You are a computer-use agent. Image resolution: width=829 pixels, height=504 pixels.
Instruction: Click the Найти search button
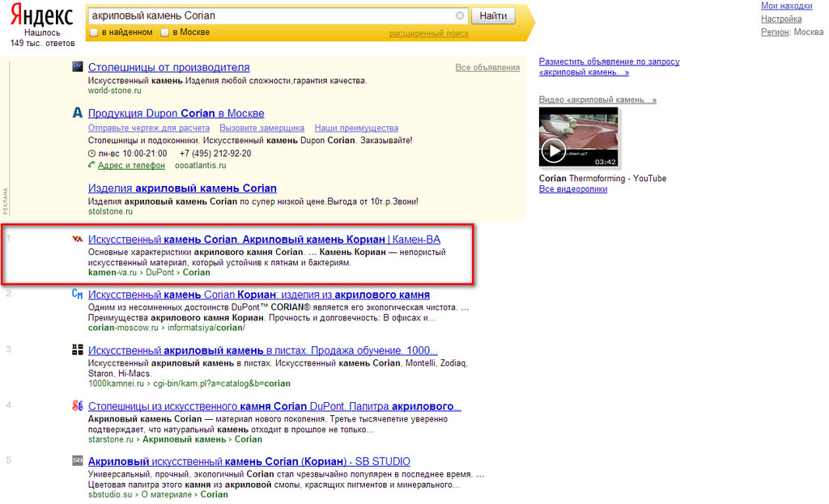tap(493, 16)
